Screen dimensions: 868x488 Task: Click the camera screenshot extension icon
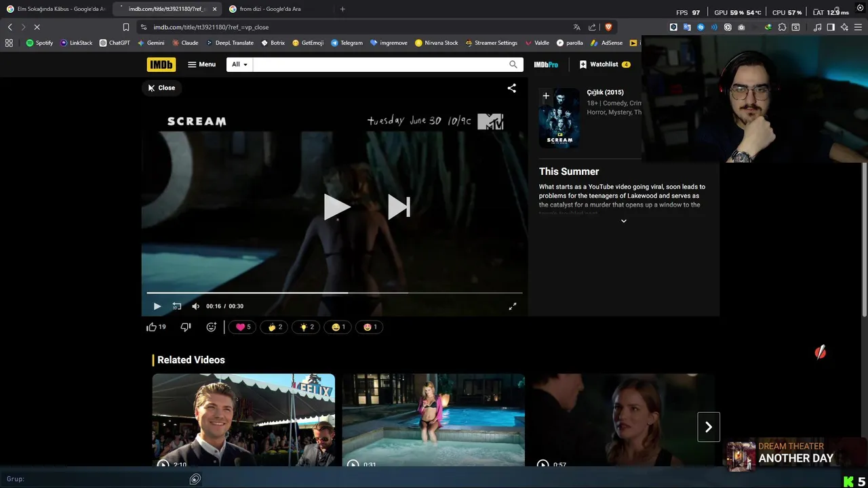(741, 27)
